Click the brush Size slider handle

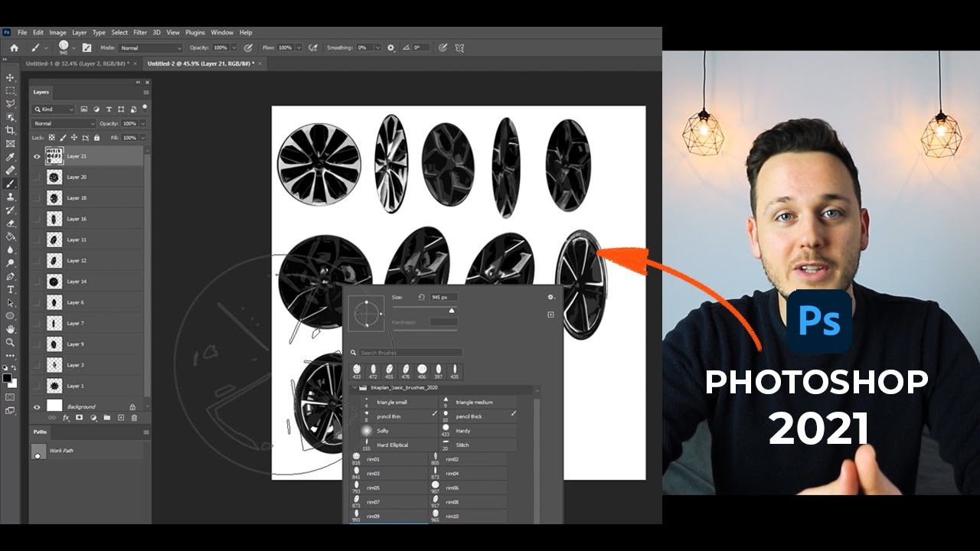452,311
